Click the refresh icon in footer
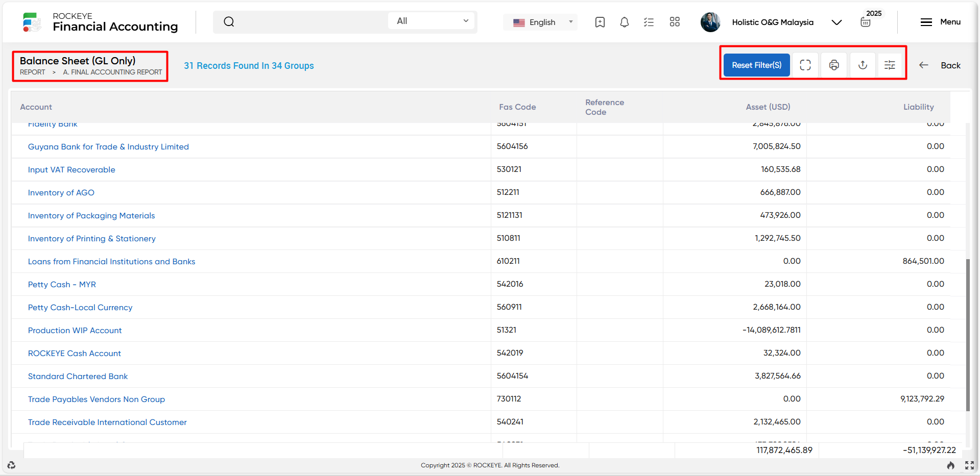This screenshot has width=980, height=476. (x=11, y=465)
